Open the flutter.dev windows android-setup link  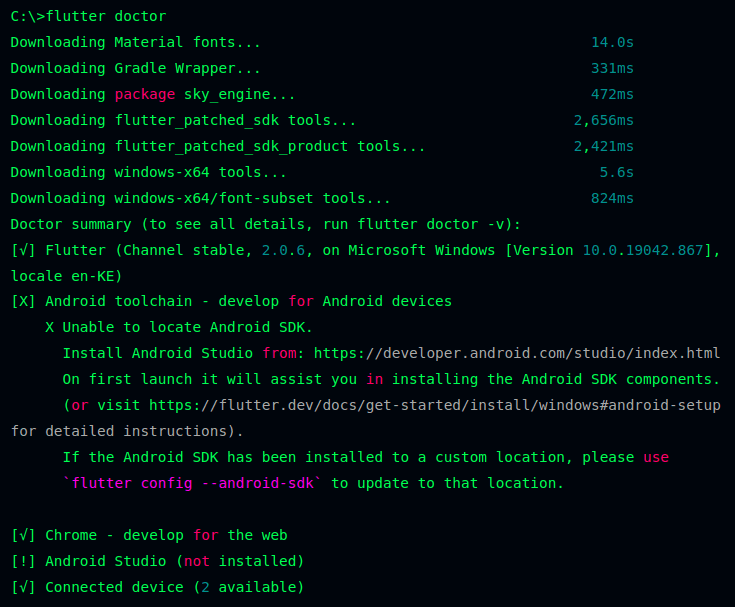435,405
